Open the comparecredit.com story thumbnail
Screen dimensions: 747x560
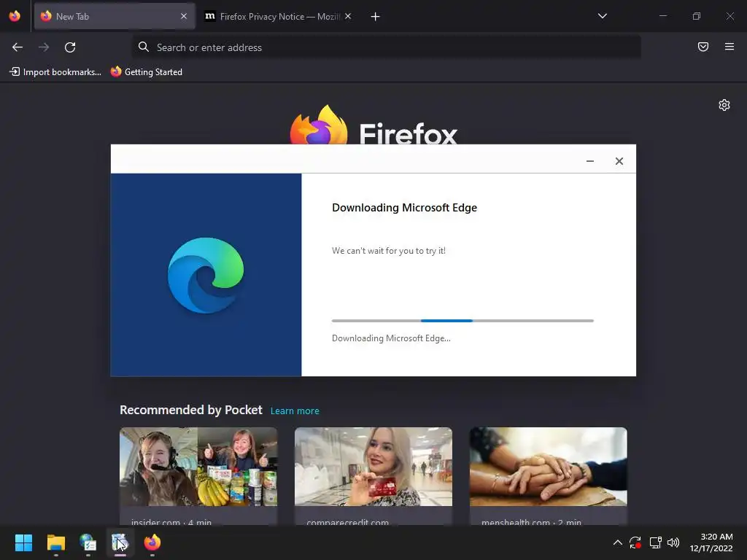373,467
